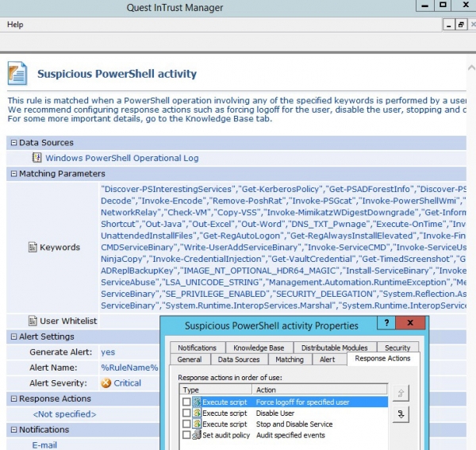Collapse the Alert Settings section
Screen dimensions: 476x450
click(13, 337)
